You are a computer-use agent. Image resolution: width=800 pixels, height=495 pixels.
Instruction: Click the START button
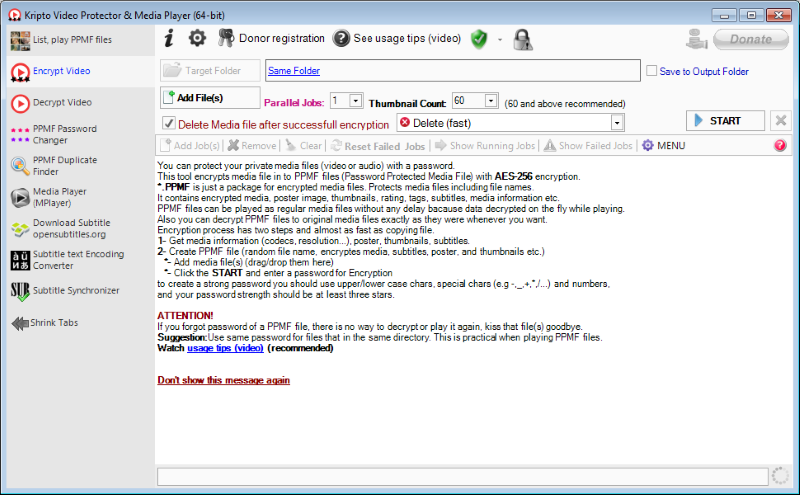(725, 121)
